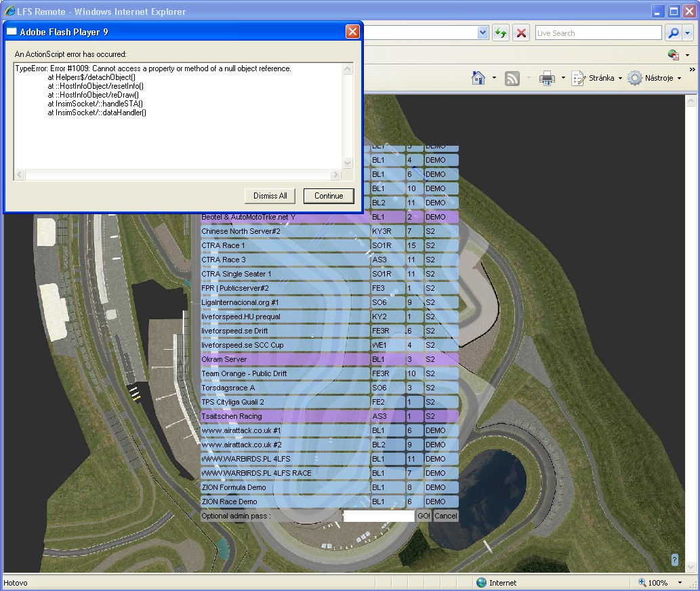Open the address bar dropdown arrow
The height and width of the screenshot is (591, 700).
[482, 33]
